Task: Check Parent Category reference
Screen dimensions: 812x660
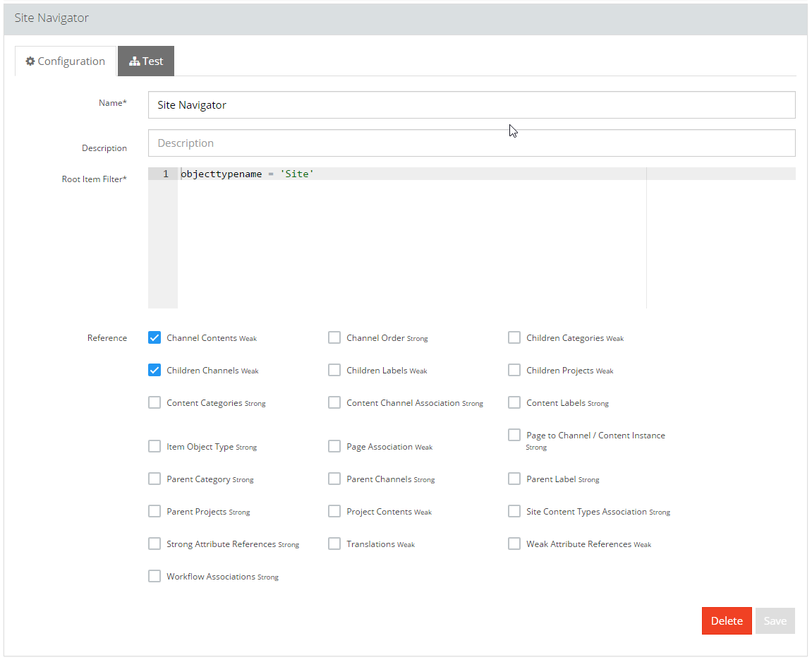Action: click(154, 479)
